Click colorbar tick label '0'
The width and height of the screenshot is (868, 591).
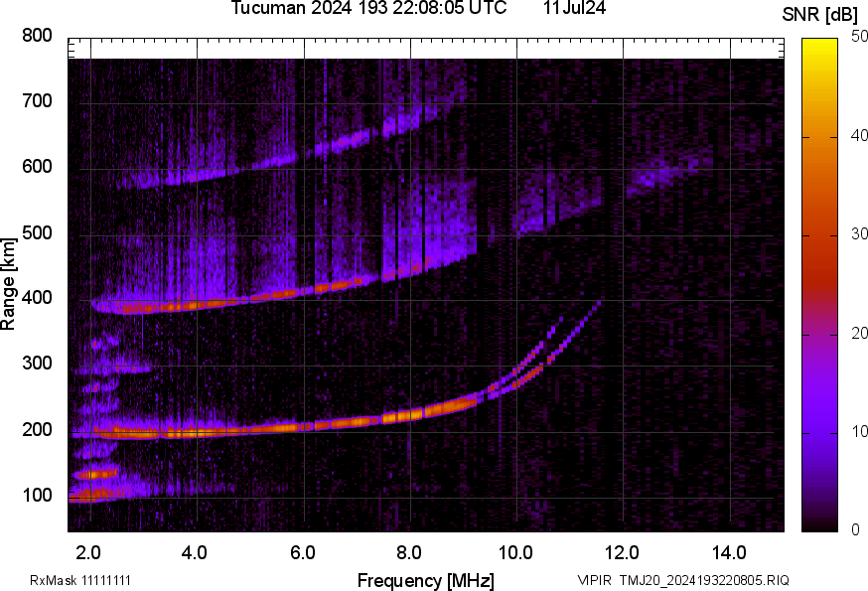point(855,530)
